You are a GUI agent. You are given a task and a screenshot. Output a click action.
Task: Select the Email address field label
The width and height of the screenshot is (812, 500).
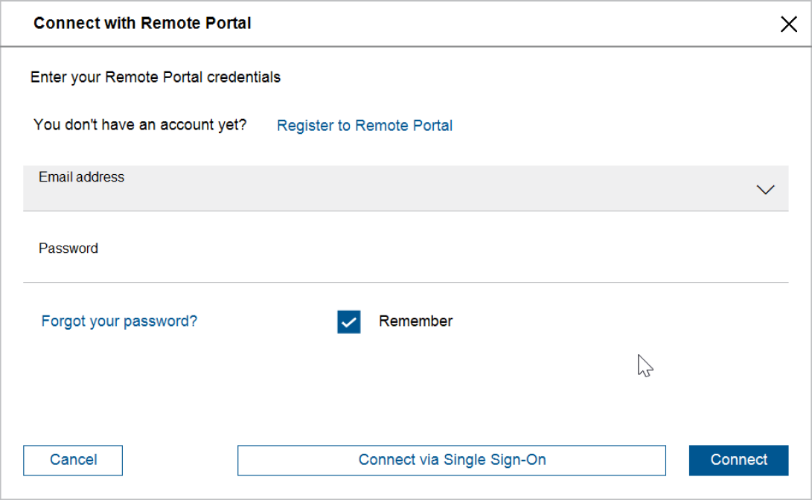click(81, 177)
